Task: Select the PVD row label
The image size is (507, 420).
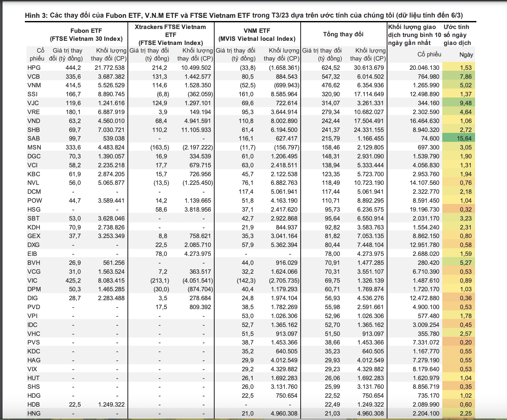Action: click(x=34, y=307)
